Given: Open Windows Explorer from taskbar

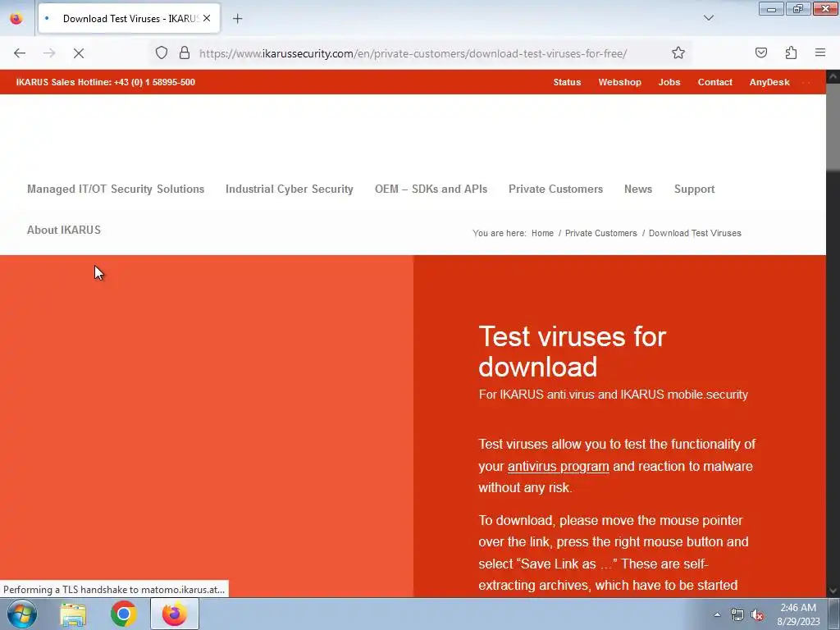Looking at the screenshot, I should click(73, 614).
